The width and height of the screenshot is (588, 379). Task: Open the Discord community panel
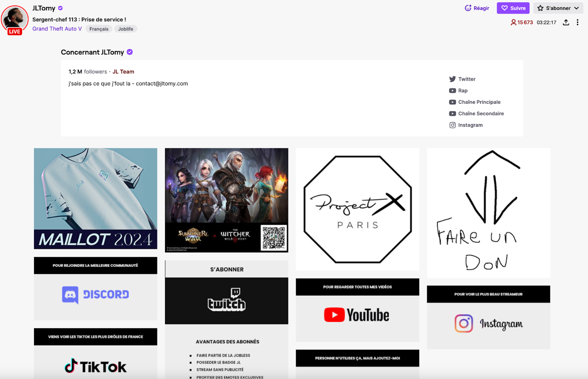pos(96,289)
